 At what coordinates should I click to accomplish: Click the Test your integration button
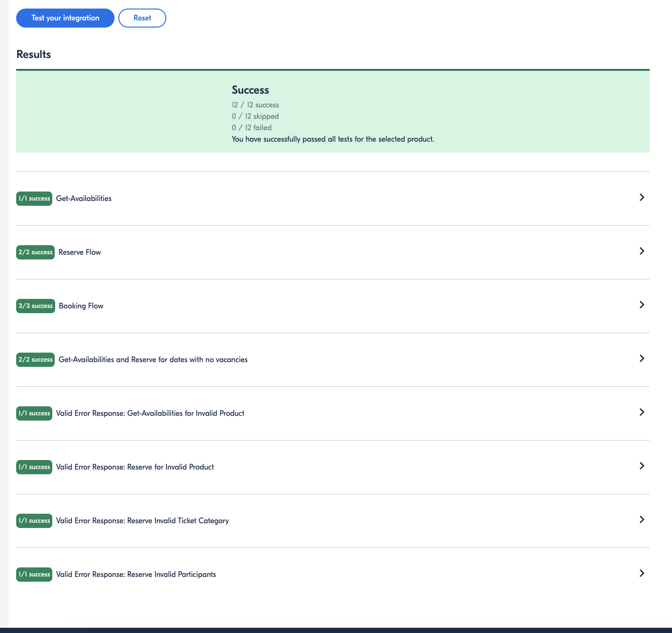click(65, 18)
